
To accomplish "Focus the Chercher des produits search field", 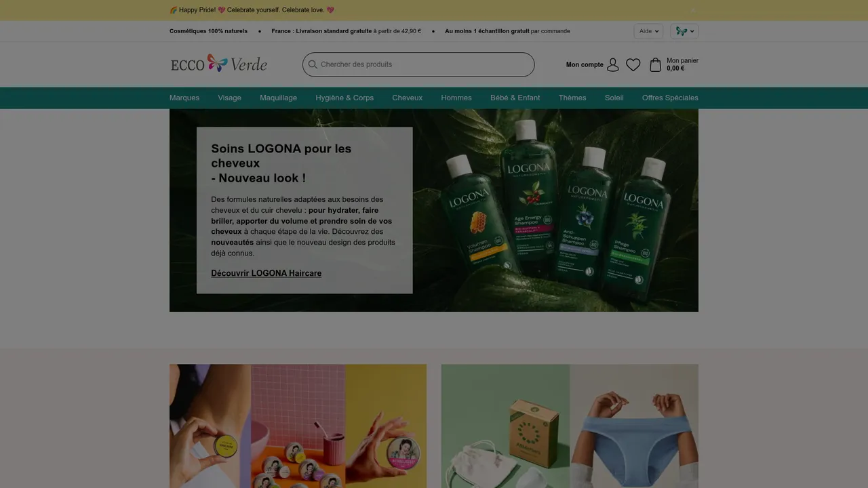I will tap(418, 64).
